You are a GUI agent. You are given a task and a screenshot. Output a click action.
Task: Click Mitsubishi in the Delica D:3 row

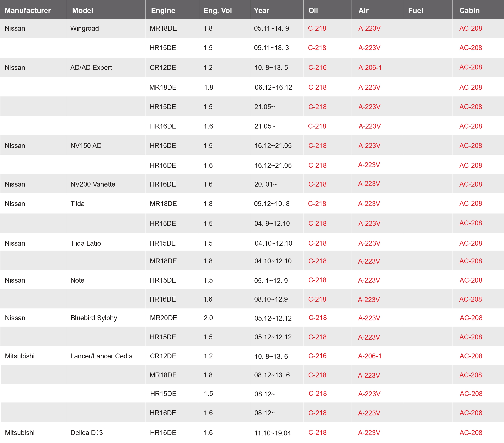pos(20,433)
